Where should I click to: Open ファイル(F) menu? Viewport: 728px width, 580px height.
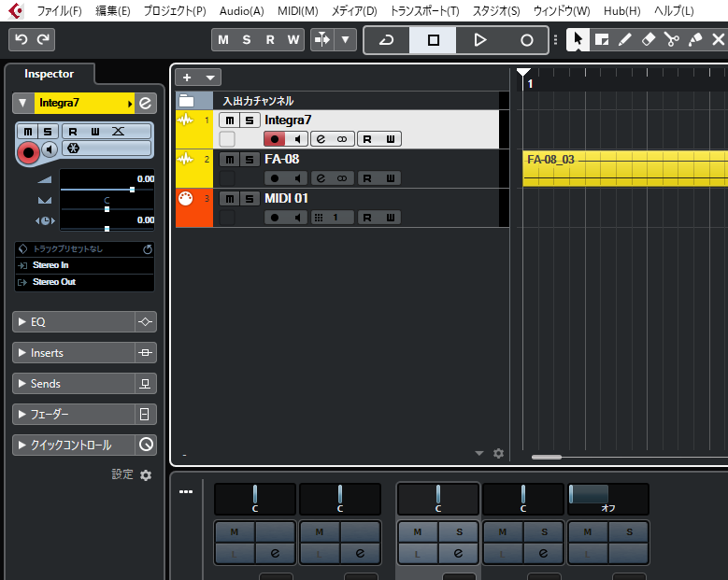59,10
